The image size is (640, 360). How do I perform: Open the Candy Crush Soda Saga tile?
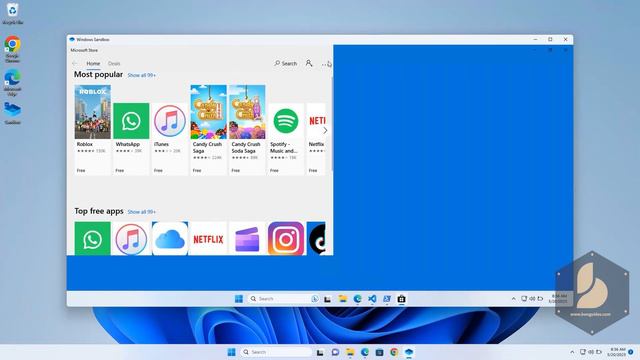pos(247,130)
